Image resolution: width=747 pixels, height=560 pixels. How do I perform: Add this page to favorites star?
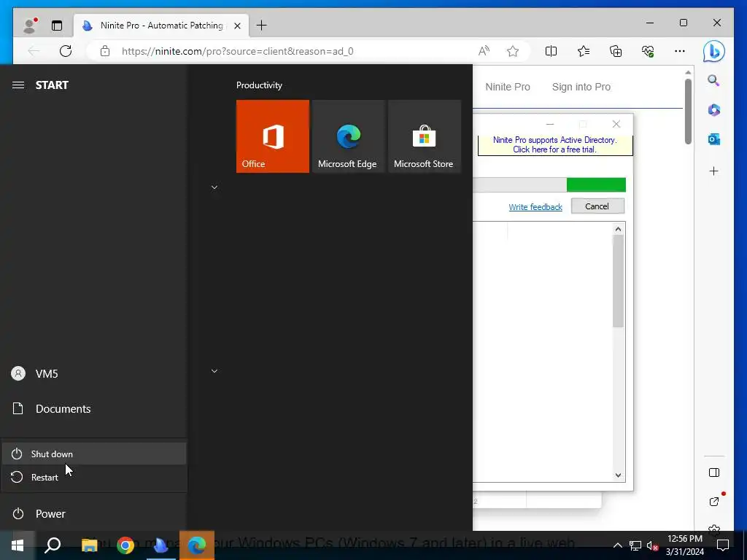coord(513,51)
